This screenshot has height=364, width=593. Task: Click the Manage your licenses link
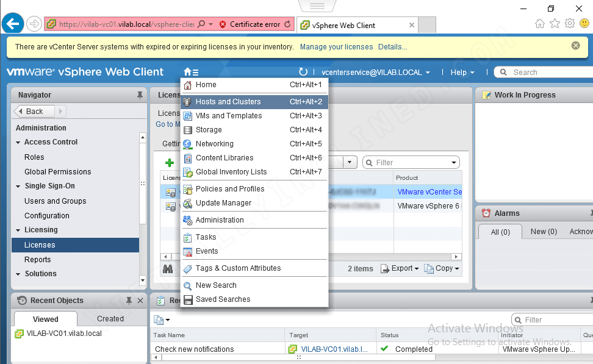[x=336, y=47]
